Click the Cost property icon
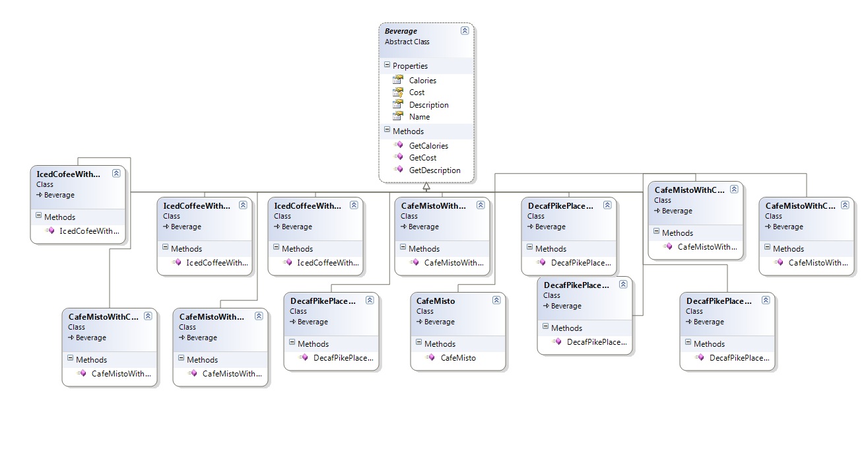The height and width of the screenshot is (465, 868). point(398,92)
